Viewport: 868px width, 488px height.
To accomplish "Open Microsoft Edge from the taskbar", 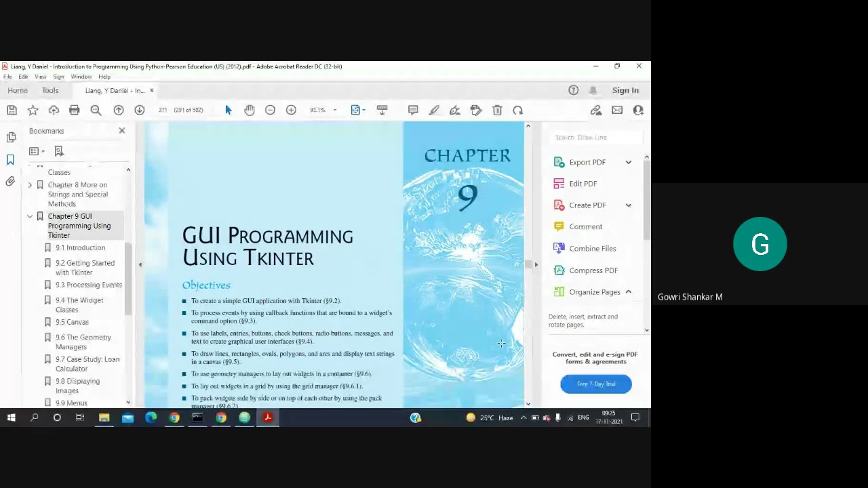I will click(x=151, y=418).
